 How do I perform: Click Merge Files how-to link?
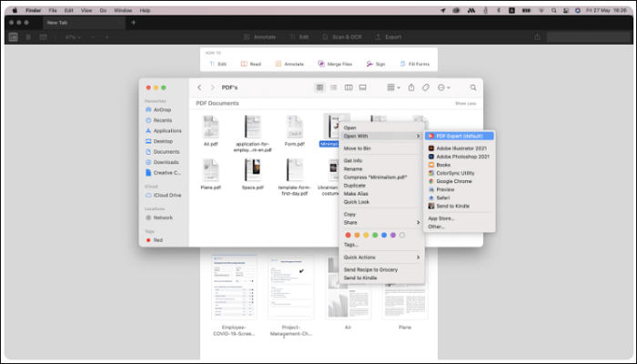click(335, 65)
